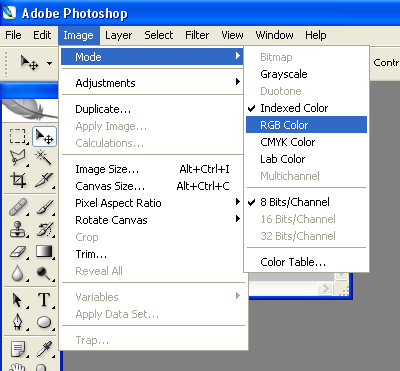Click the greyed 32 Bits/Channel entry
Viewport: 400px width, 371px height.
pyautogui.click(x=306, y=236)
